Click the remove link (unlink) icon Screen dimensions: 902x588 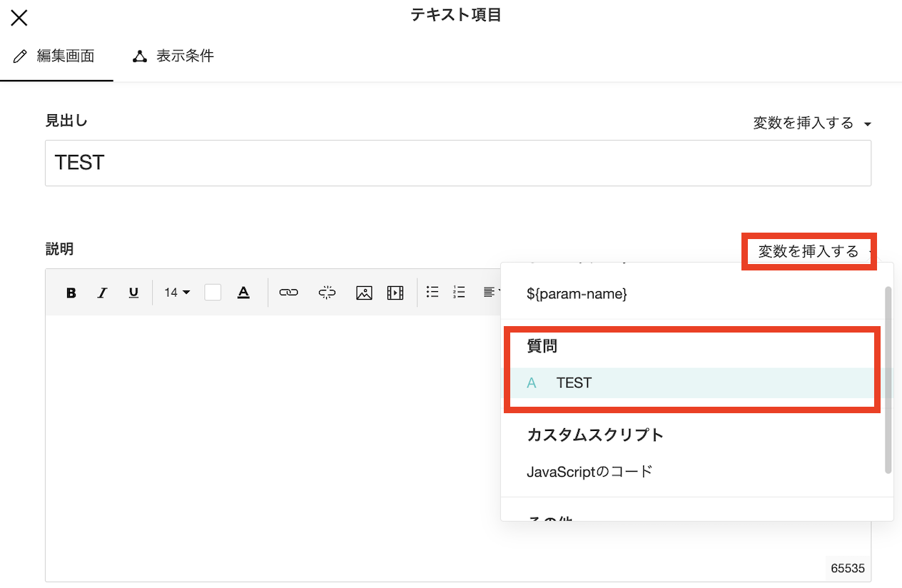point(327,293)
